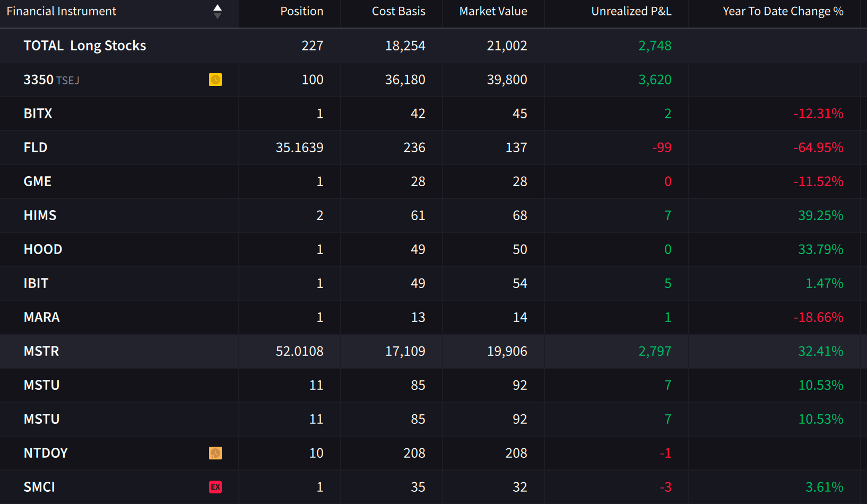
Task: Sort by the Market Value column header
Action: [x=493, y=11]
